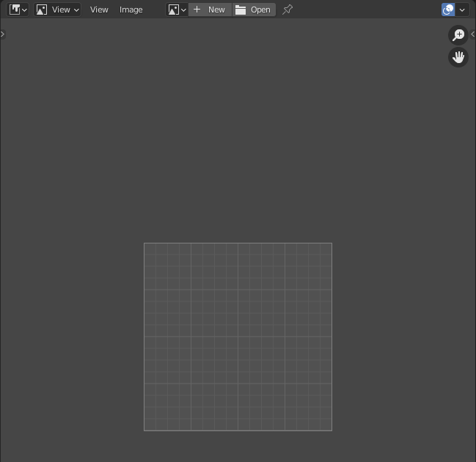Expand the overlays options dropdown arrow
This screenshot has width=476, height=462.
[462, 10]
